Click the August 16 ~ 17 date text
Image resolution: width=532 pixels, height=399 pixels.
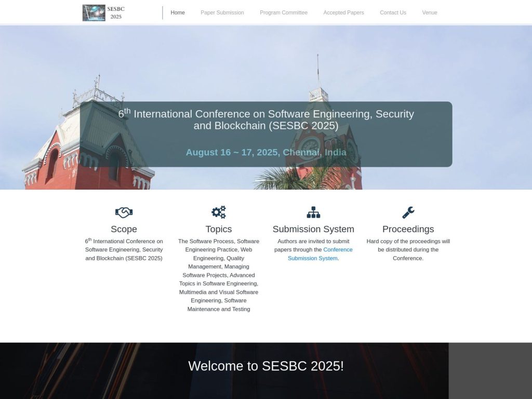[266, 152]
